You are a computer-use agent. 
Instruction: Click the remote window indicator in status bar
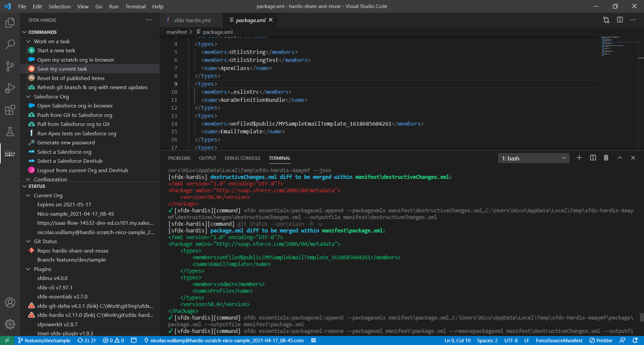coord(7,340)
